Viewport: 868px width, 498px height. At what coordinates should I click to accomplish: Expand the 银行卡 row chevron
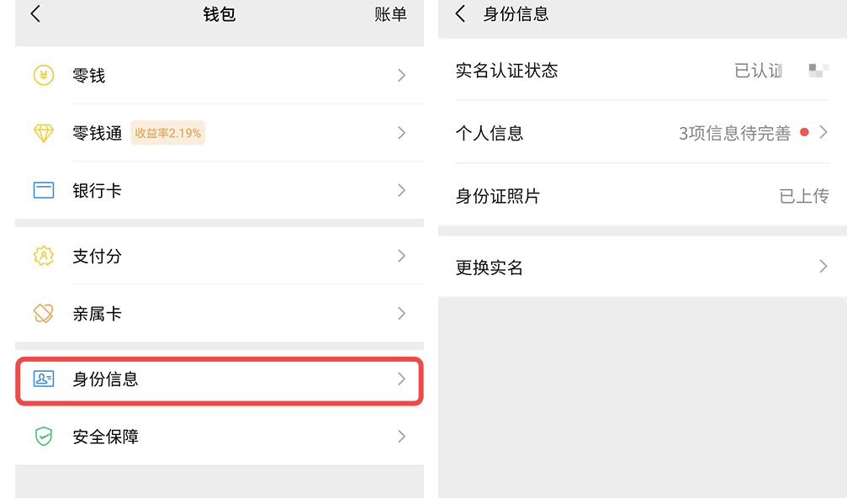point(401,190)
